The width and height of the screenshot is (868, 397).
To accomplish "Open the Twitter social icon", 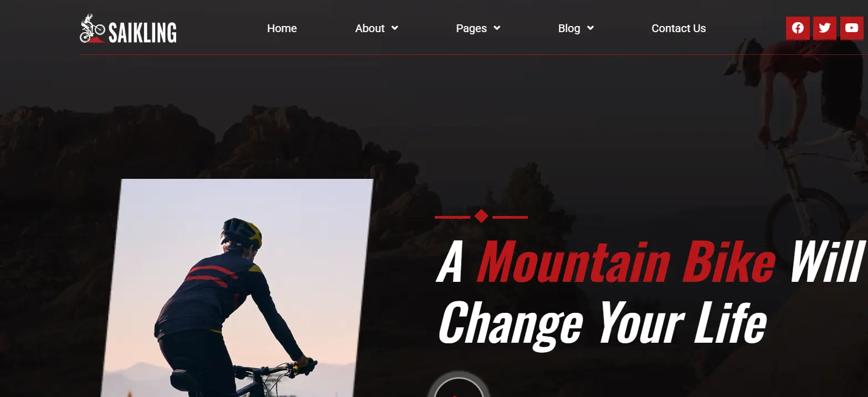I will click(x=825, y=28).
